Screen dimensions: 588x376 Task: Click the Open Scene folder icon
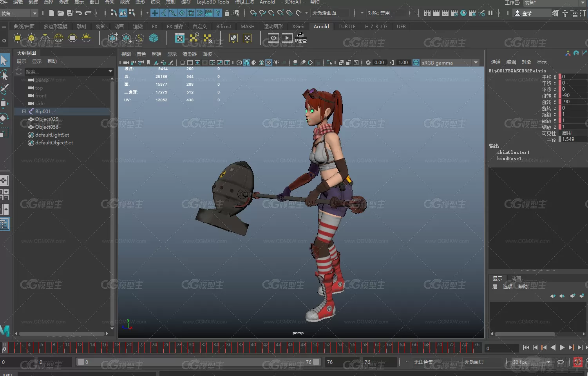tap(61, 13)
